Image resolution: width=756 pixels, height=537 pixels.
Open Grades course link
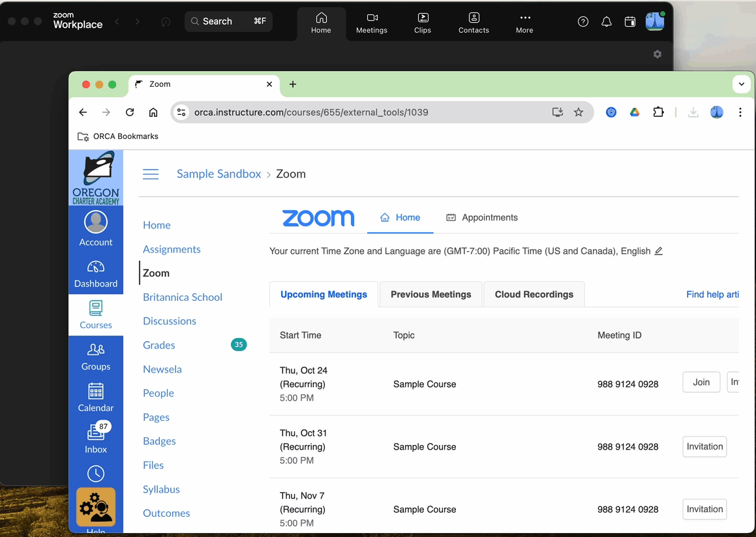pyautogui.click(x=159, y=345)
